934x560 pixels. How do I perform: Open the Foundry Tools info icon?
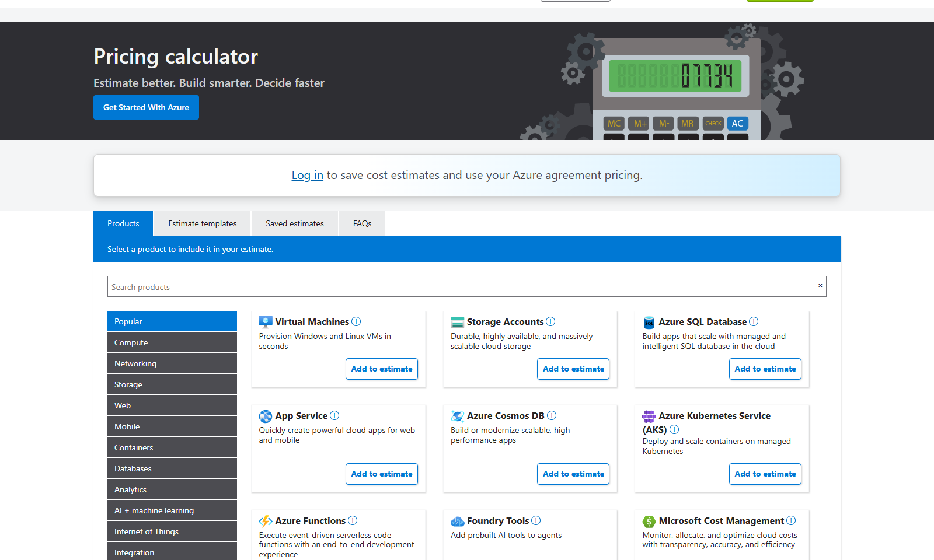coord(536,520)
